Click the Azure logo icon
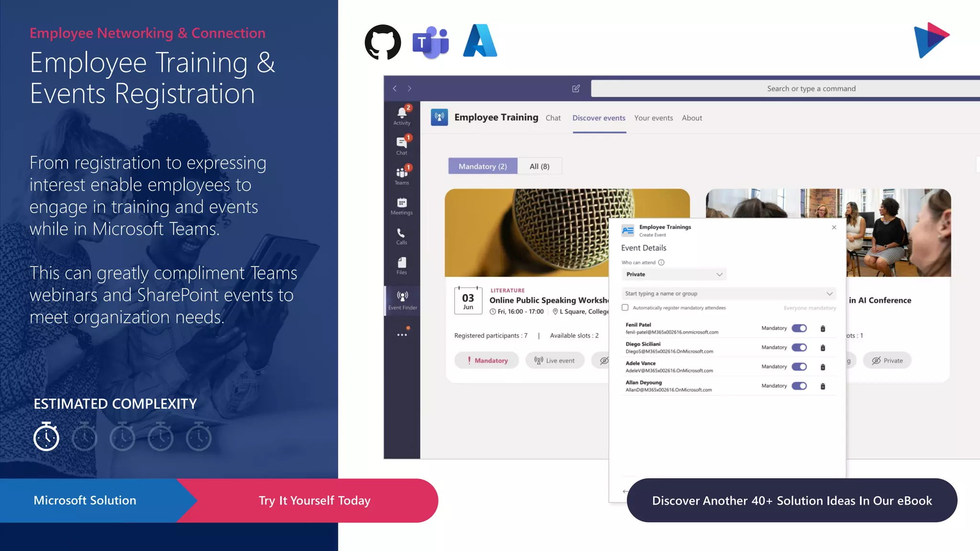Image resolution: width=980 pixels, height=551 pixels. pos(480,41)
